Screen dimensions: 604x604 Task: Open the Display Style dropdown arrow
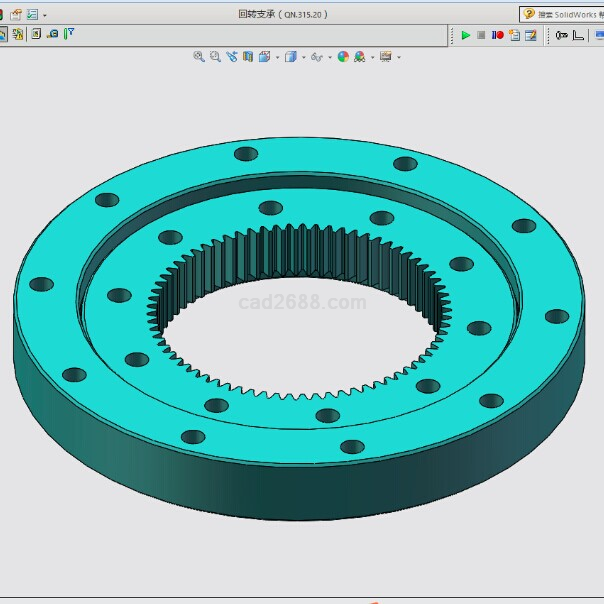coord(304,58)
